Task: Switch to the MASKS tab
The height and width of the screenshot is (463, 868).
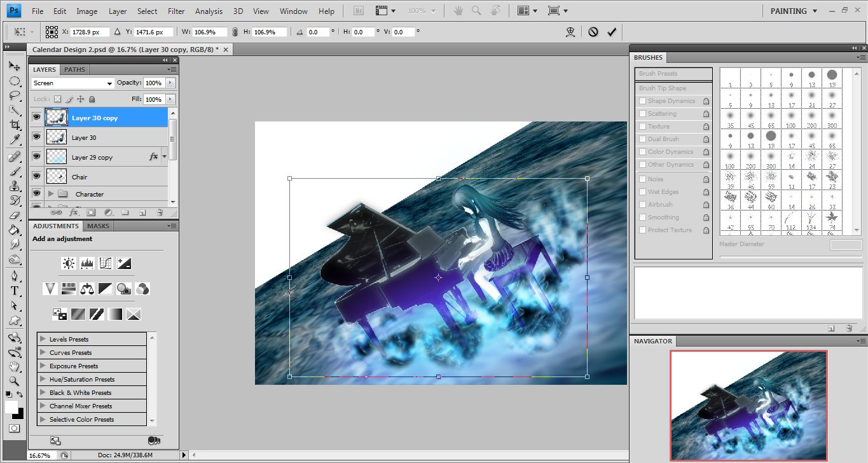Action: pos(98,226)
